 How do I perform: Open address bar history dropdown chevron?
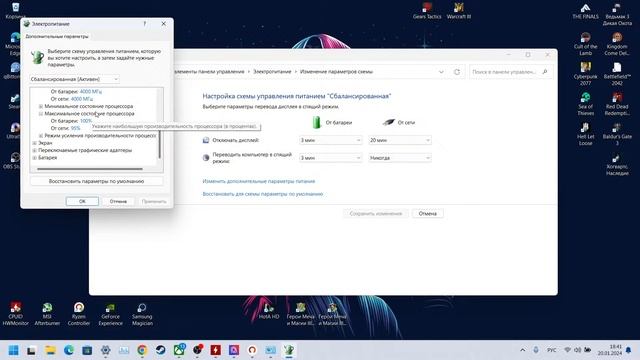(441, 72)
